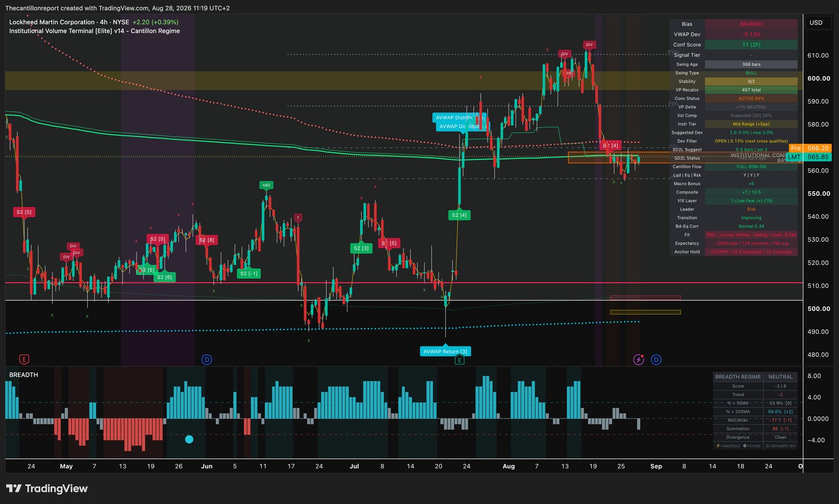Select the green ABS signal label
This screenshot has height=504, width=839.
pyautogui.click(x=266, y=185)
